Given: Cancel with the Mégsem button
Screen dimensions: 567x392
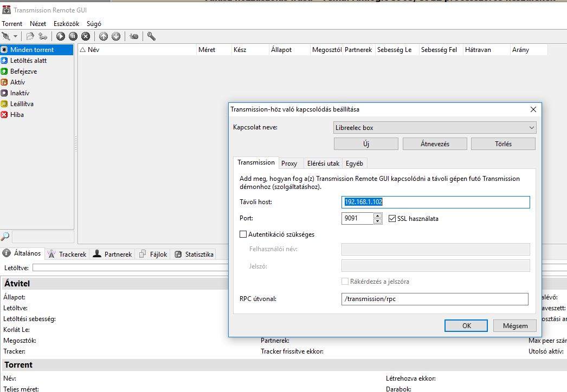Looking at the screenshot, I should click(x=515, y=325).
